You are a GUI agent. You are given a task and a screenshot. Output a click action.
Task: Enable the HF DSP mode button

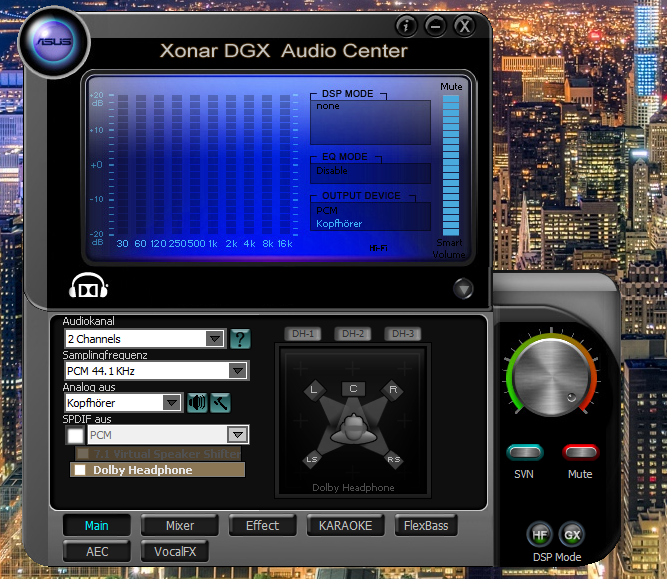coord(540,535)
